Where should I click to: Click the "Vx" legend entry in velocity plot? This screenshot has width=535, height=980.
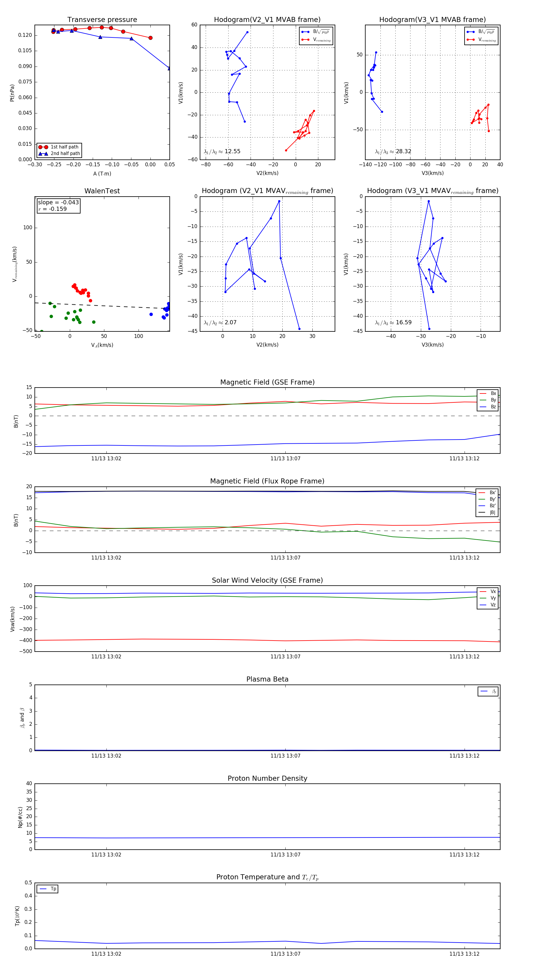488,592
